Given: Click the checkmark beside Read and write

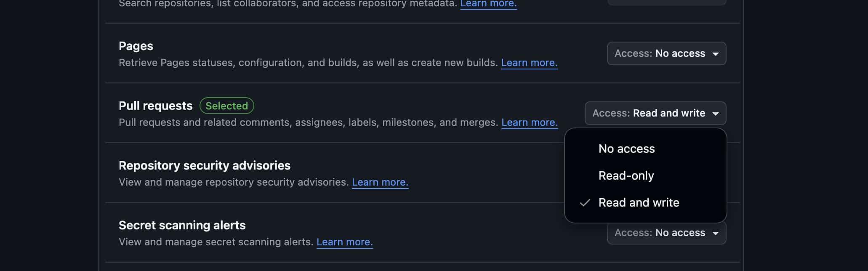Looking at the screenshot, I should point(585,203).
